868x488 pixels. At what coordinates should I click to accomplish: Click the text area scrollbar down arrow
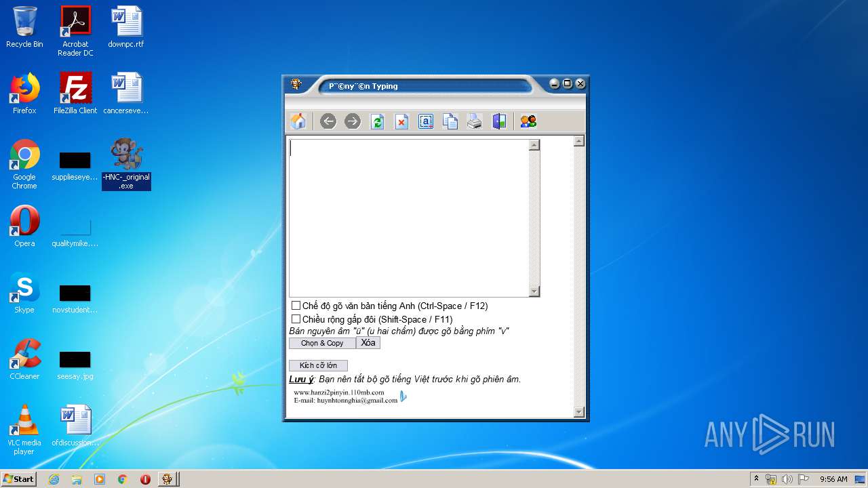(534, 291)
